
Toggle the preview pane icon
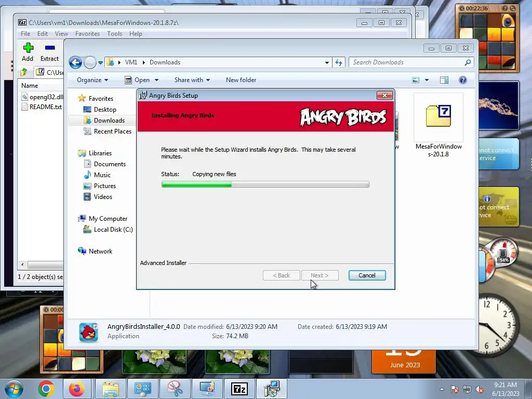point(444,80)
